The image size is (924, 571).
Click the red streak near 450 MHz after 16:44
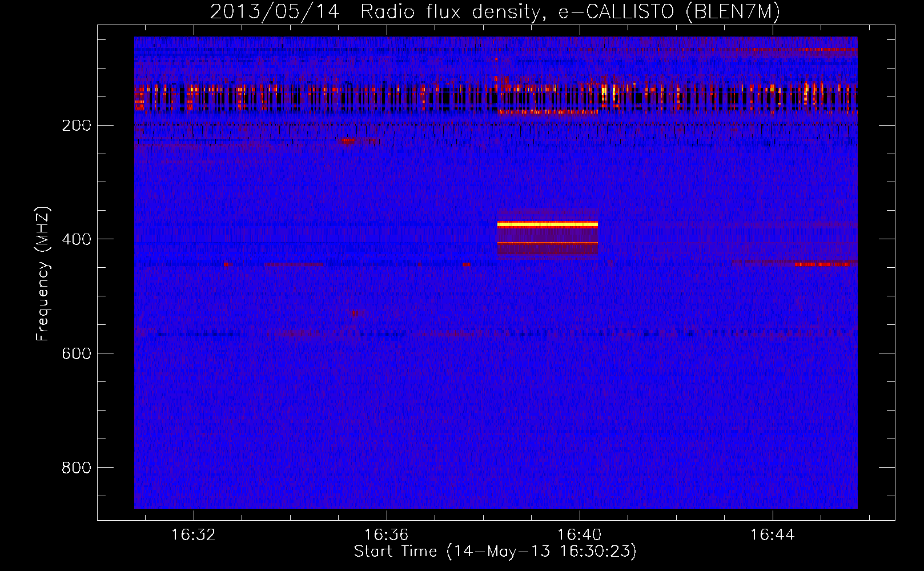tap(822, 264)
